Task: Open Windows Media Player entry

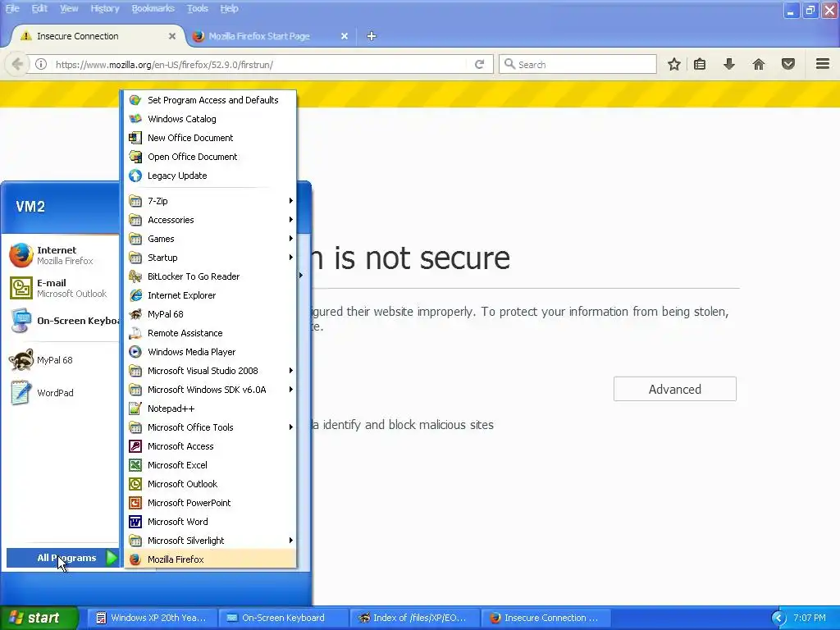Action: click(x=211, y=352)
